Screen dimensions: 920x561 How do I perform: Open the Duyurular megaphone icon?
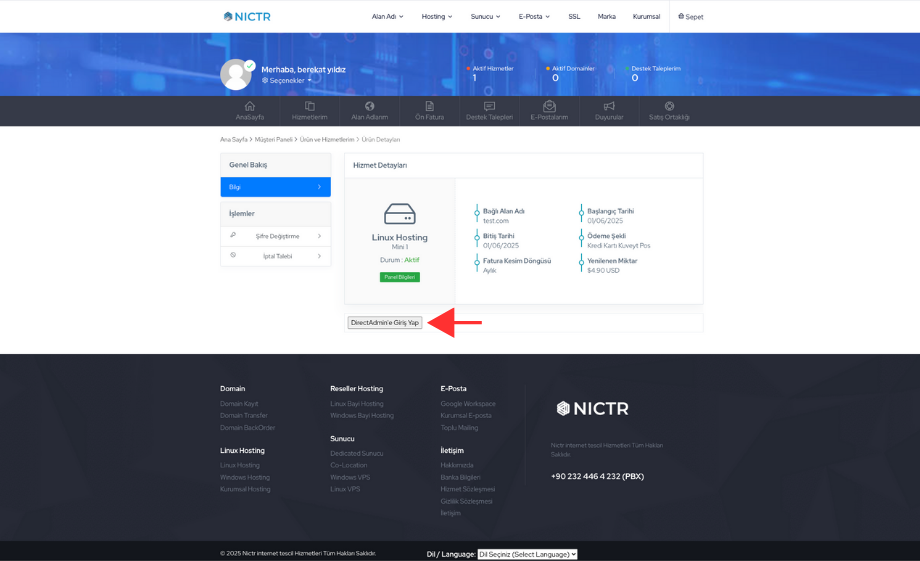tap(609, 106)
